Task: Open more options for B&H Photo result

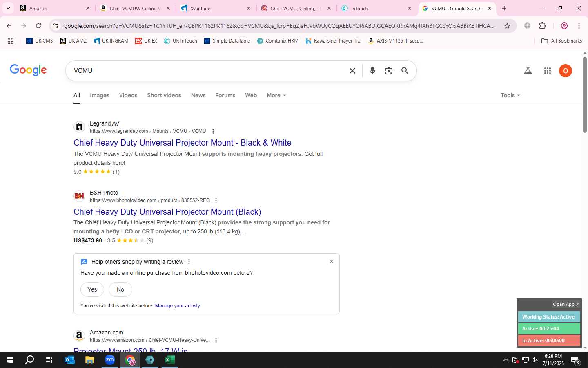Action: (x=216, y=200)
